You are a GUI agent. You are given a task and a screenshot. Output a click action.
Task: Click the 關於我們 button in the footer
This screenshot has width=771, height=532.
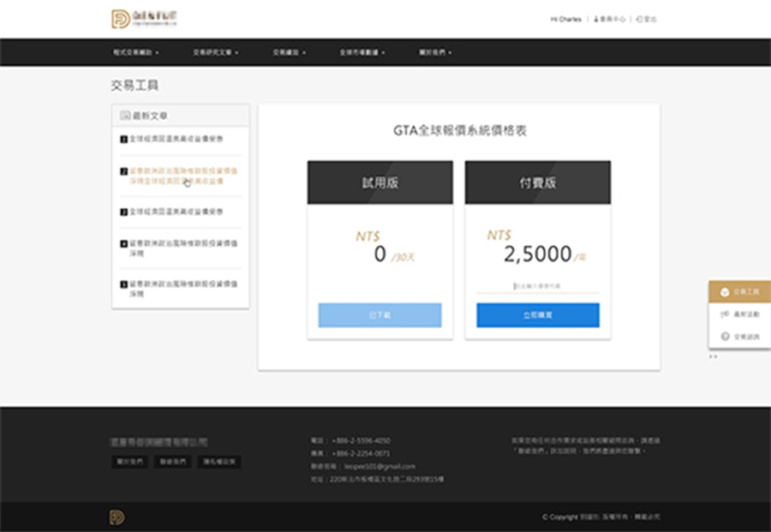point(130,462)
